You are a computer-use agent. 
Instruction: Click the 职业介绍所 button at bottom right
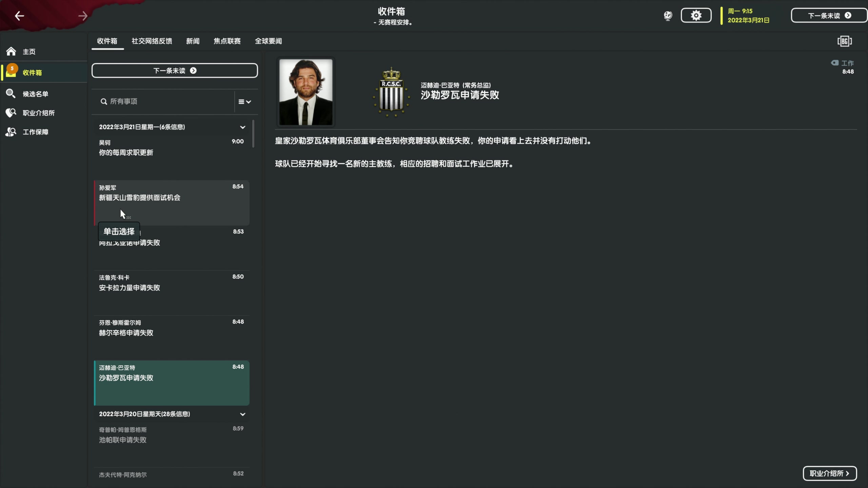(x=830, y=473)
